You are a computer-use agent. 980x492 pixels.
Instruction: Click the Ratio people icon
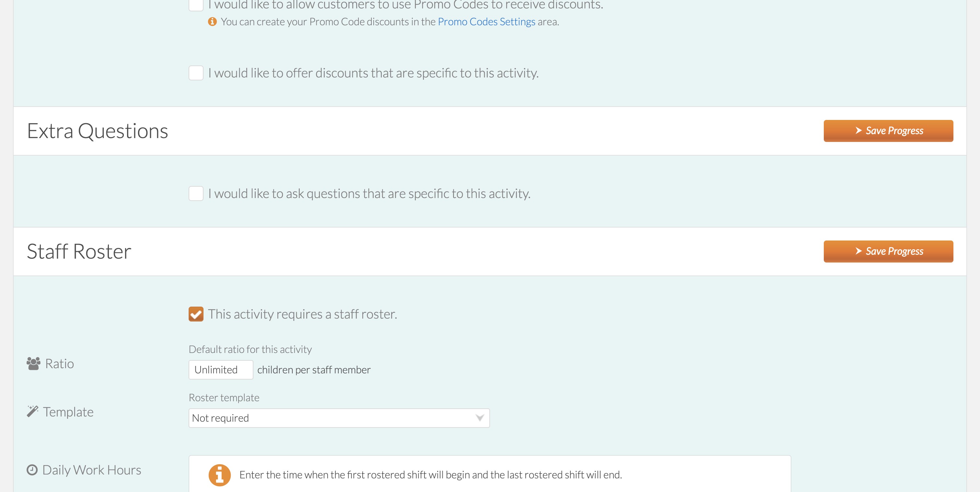[33, 363]
